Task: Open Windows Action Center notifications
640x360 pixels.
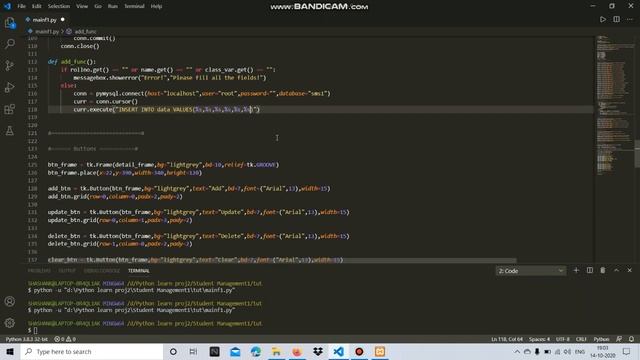Action: pyautogui.click(x=627, y=351)
